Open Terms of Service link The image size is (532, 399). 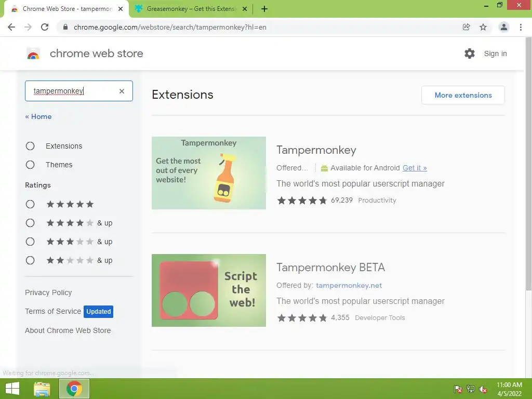[53, 311]
